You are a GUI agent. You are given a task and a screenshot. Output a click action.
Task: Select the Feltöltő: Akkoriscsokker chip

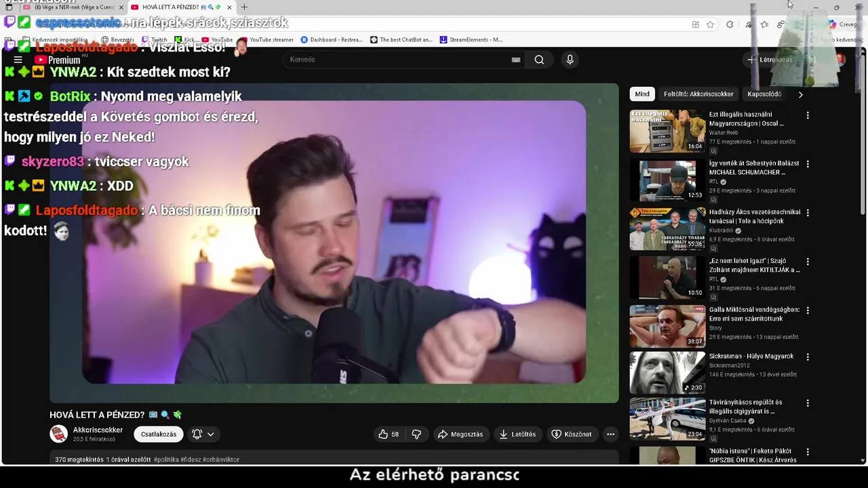(698, 94)
